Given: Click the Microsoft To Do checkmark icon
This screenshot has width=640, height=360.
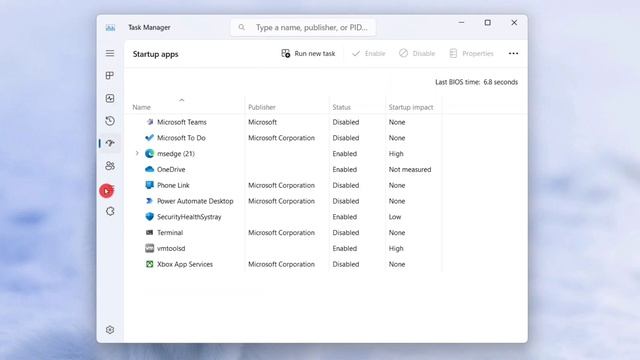Looking at the screenshot, I should (x=149, y=138).
